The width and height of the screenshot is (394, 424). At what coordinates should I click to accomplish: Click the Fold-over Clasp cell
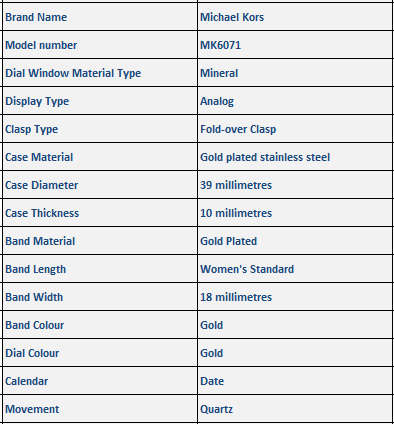point(295,129)
